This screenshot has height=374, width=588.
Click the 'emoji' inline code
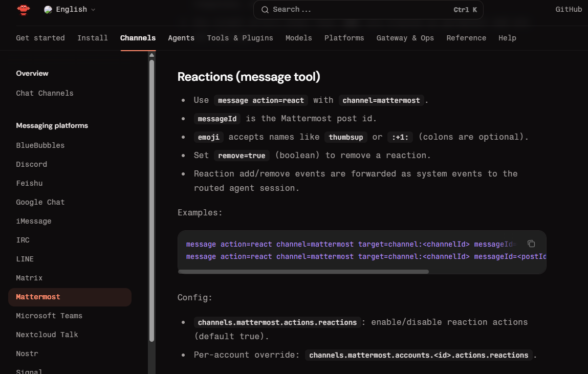coord(208,137)
